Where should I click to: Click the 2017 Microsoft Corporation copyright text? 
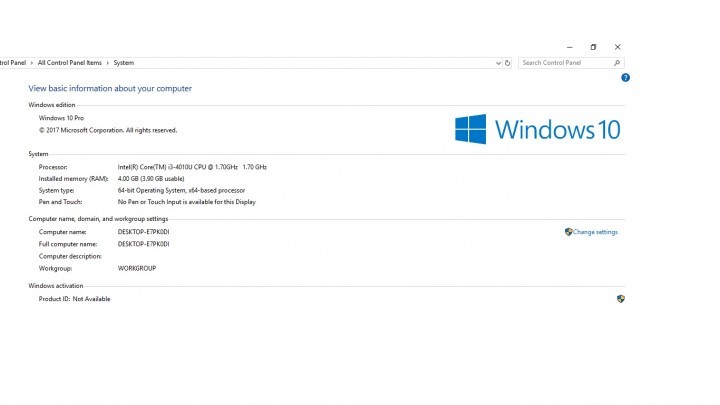click(x=108, y=130)
